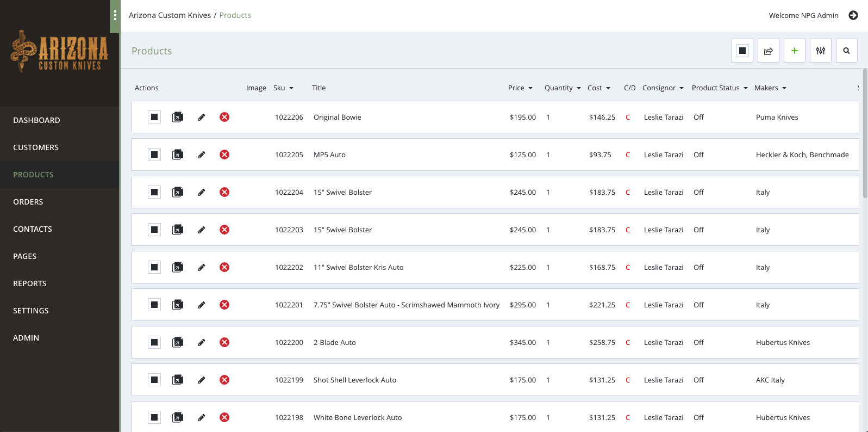This screenshot has height=432, width=868.
Task: Click the export share icon in header
Action: 769,51
